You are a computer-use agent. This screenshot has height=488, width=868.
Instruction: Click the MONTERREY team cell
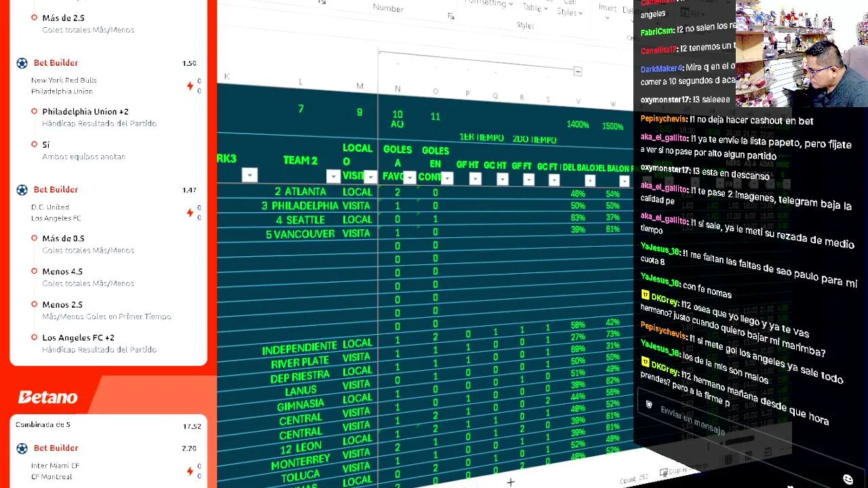tap(300, 462)
